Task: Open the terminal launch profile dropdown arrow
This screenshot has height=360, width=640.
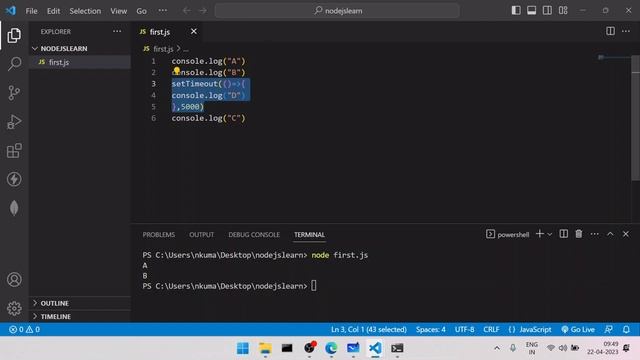Action: point(549,234)
